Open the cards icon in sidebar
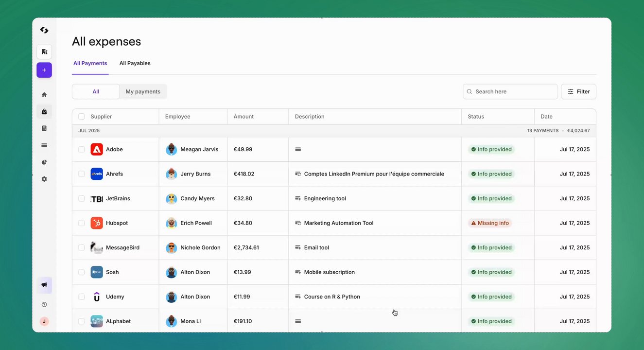 (x=44, y=145)
